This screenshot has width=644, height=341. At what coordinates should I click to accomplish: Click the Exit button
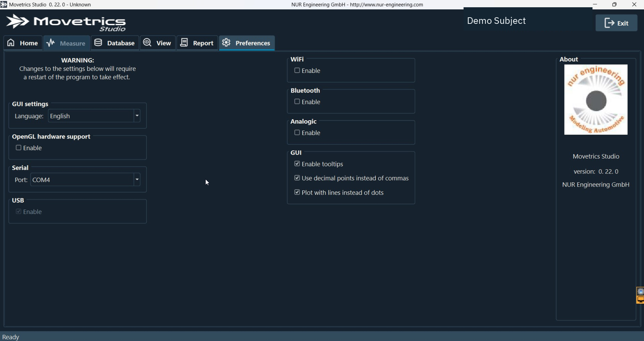(x=616, y=23)
